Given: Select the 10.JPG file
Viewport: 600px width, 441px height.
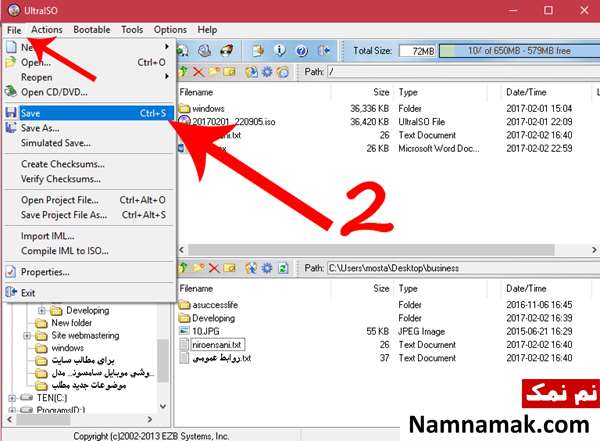Looking at the screenshot, I should tap(205, 332).
